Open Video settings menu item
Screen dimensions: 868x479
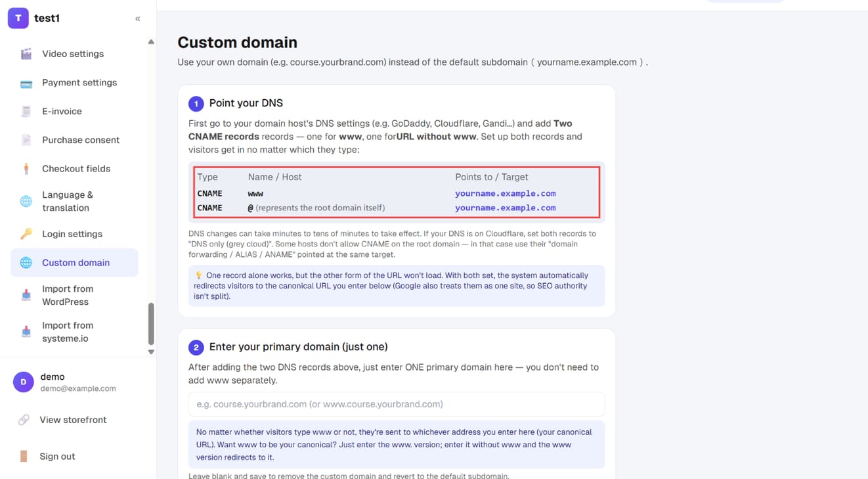click(74, 54)
